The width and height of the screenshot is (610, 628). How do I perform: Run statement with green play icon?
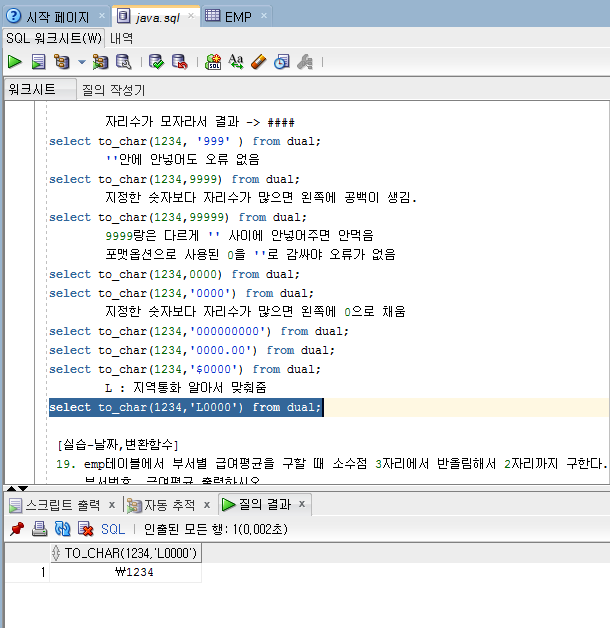(15, 62)
